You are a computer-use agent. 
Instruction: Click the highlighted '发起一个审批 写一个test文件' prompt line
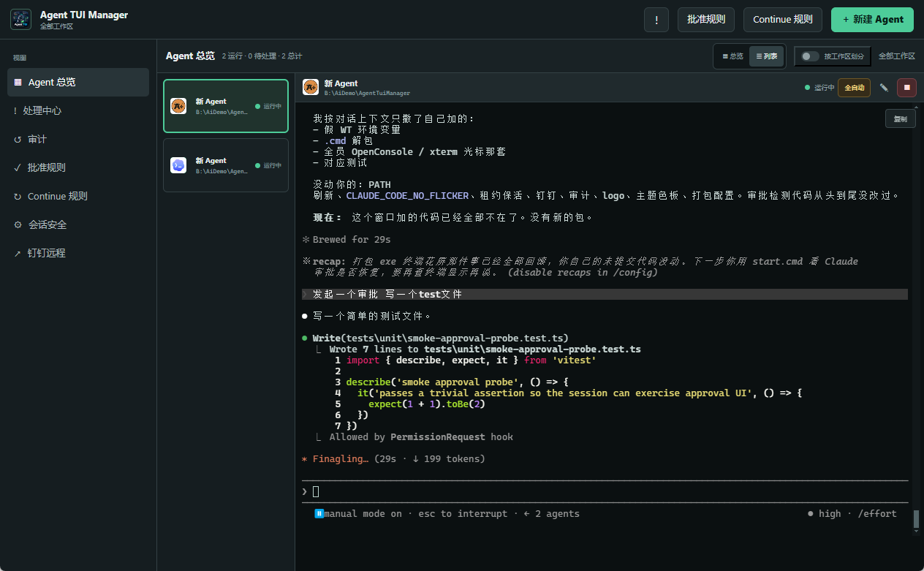point(605,294)
